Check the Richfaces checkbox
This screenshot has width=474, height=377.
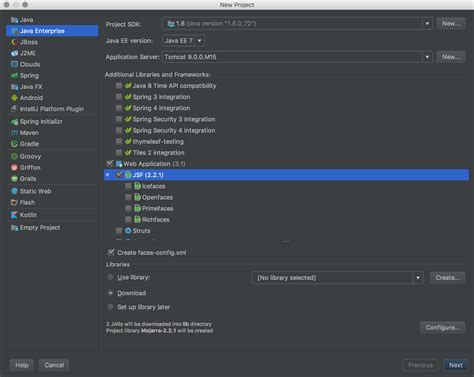(x=128, y=220)
